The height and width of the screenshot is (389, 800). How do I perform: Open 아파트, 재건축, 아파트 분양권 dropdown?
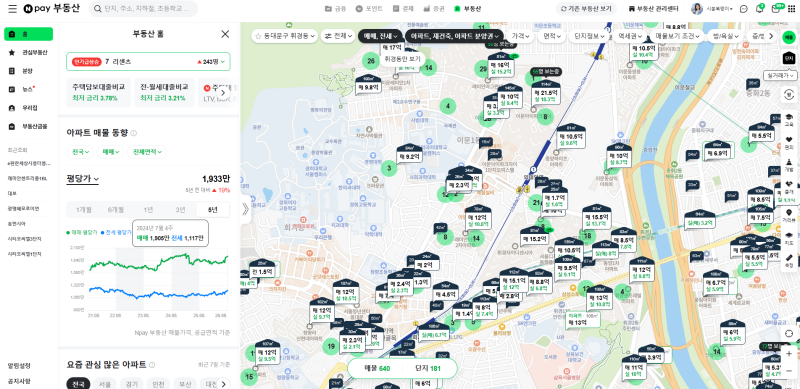click(455, 36)
